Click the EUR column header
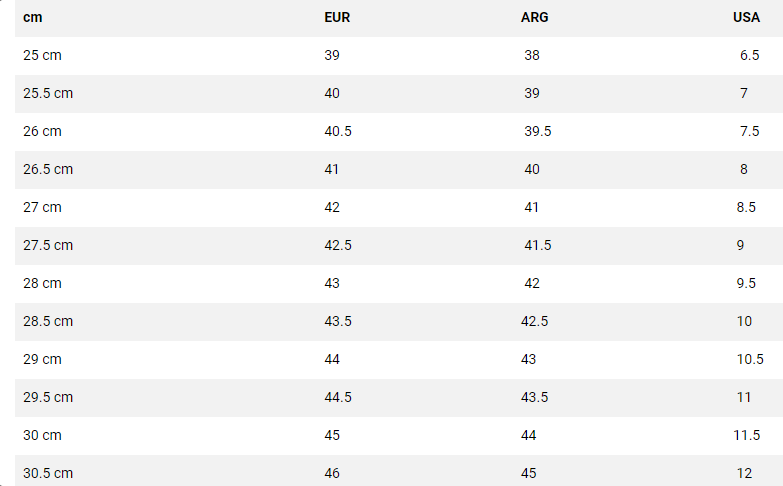 (x=337, y=17)
